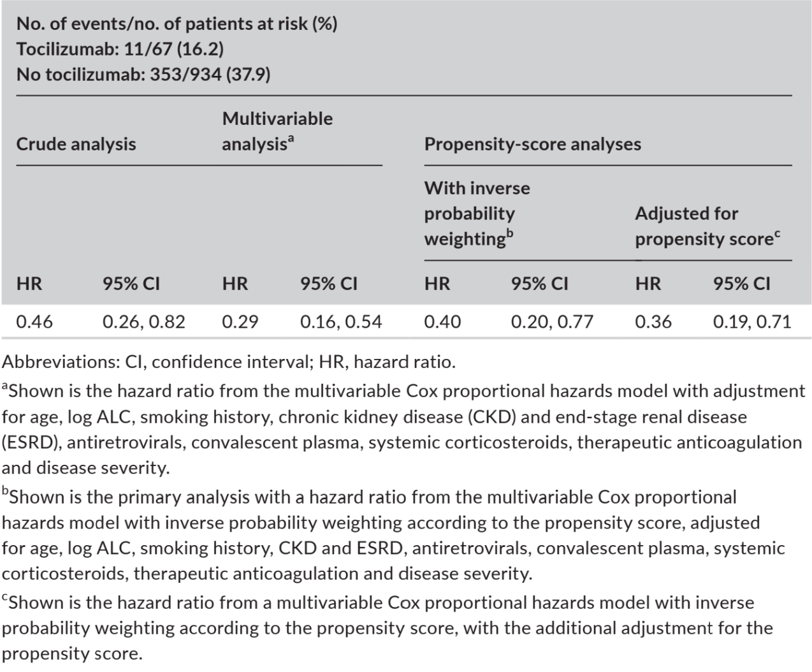Click the confidence interval 0.26, 0.82
This screenshot has height=672, width=812.
[x=144, y=322]
